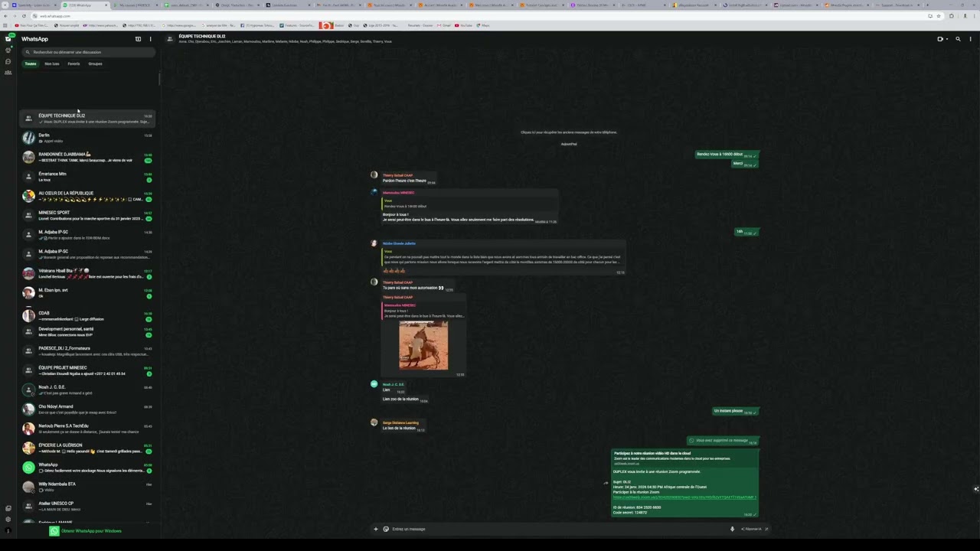Open the PADESCE_DLI 2_Formateurs conversation
Viewport: 980px width, 551px height.
coord(88,351)
